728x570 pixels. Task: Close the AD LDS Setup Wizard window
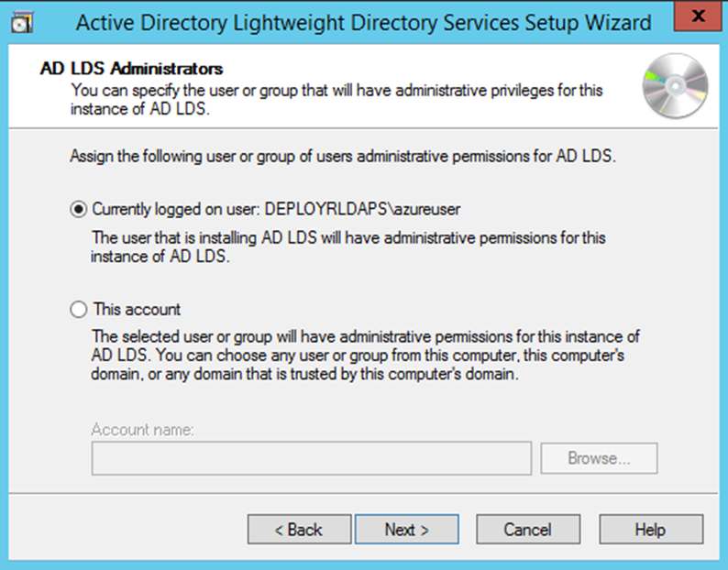point(698,18)
